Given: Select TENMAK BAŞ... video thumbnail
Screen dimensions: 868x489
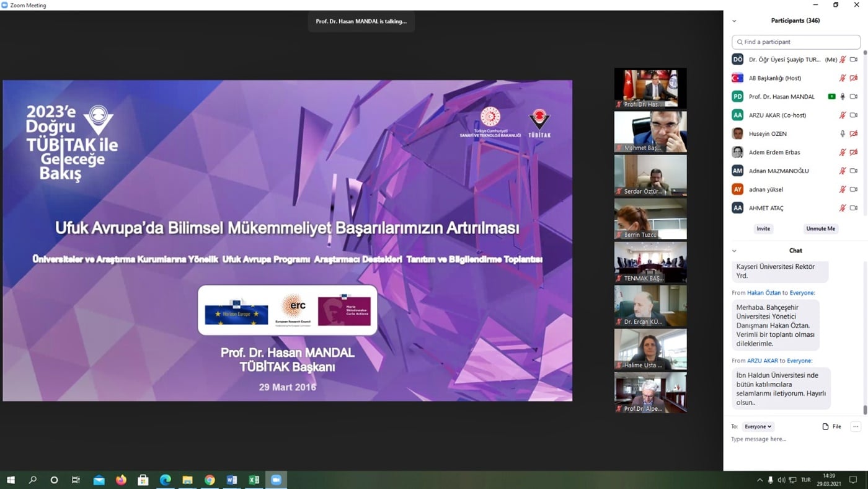Looking at the screenshot, I should point(650,262).
